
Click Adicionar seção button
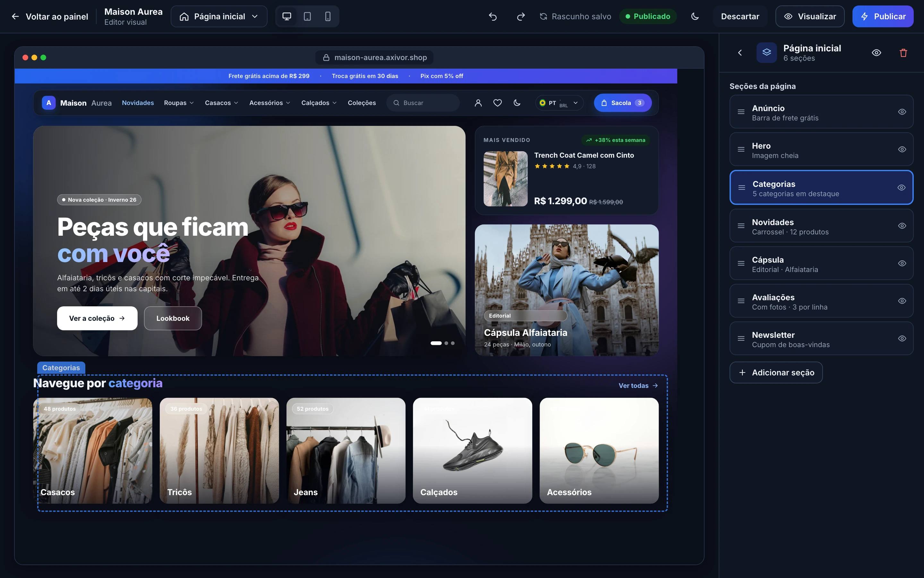click(776, 373)
